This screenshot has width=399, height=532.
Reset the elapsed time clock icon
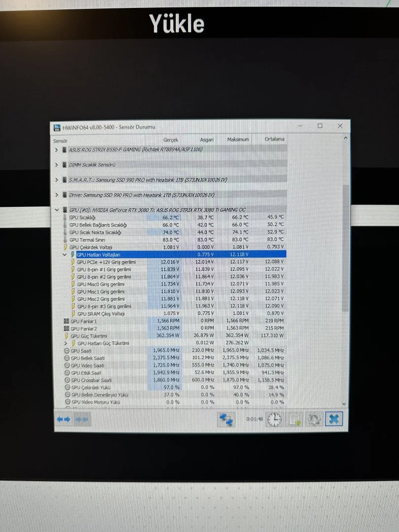pyautogui.click(x=274, y=419)
